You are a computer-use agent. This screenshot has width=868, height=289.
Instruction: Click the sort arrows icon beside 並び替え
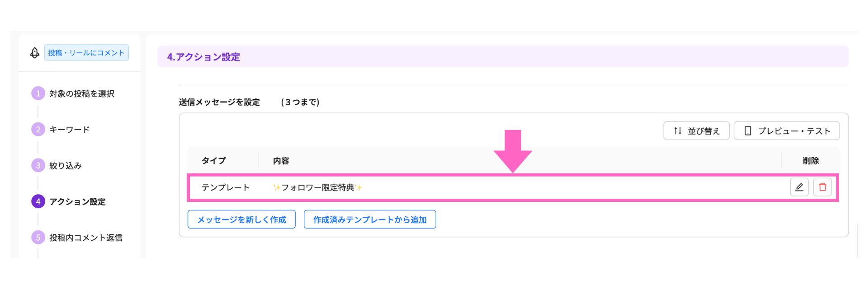(678, 131)
